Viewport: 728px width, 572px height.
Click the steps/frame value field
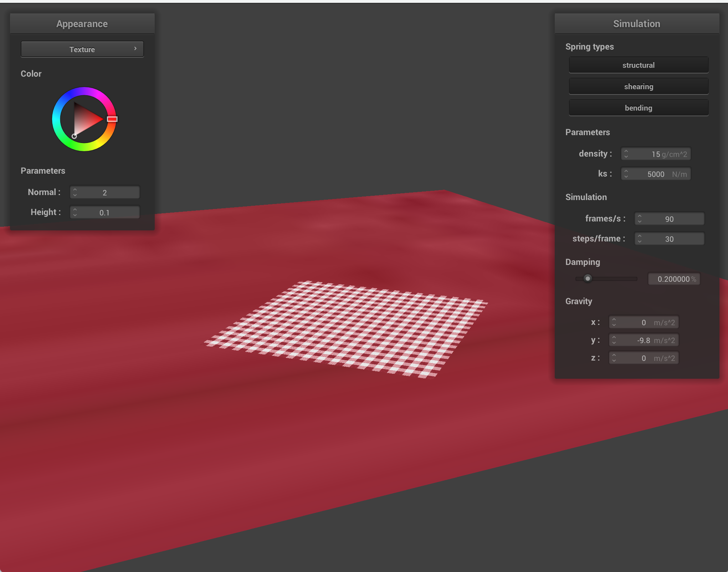point(669,239)
